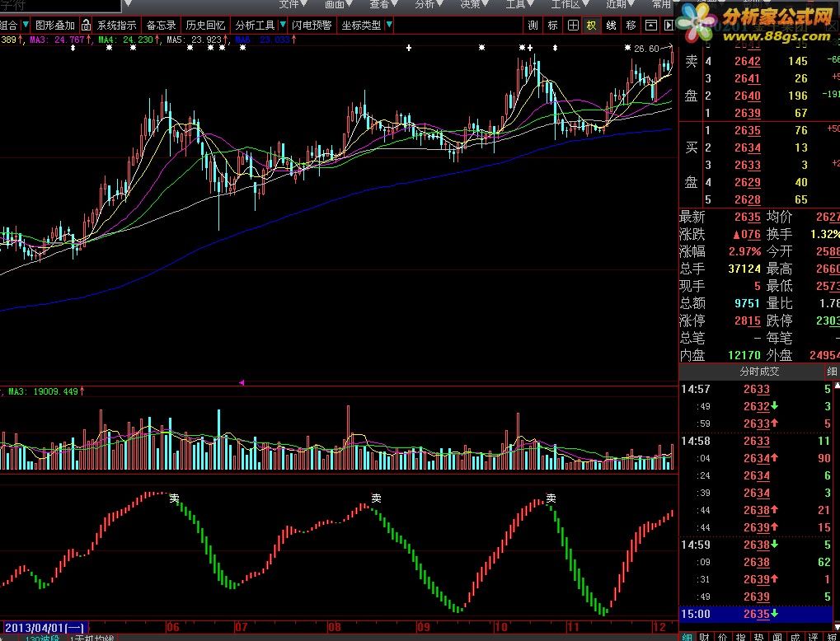
Task: Click the lock icon beside 图形叠加
Action: 87,26
